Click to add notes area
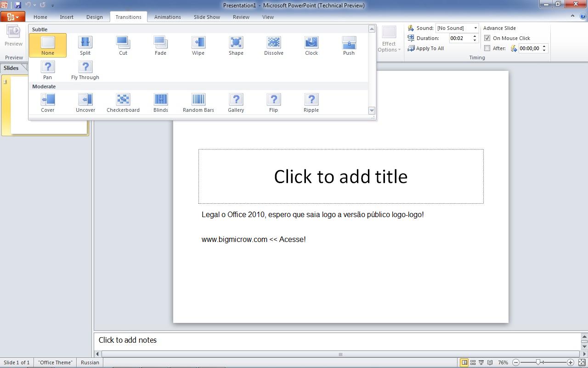588x368 pixels. pyautogui.click(x=337, y=340)
